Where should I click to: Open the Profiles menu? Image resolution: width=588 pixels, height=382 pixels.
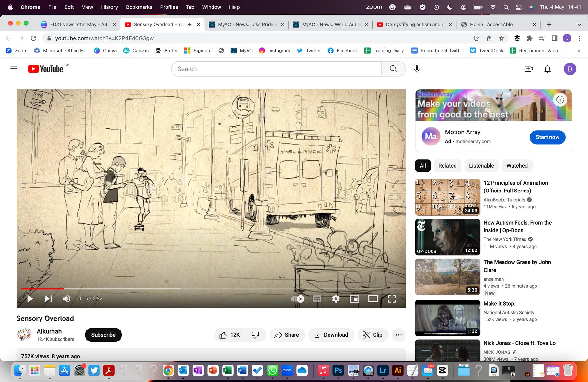169,7
